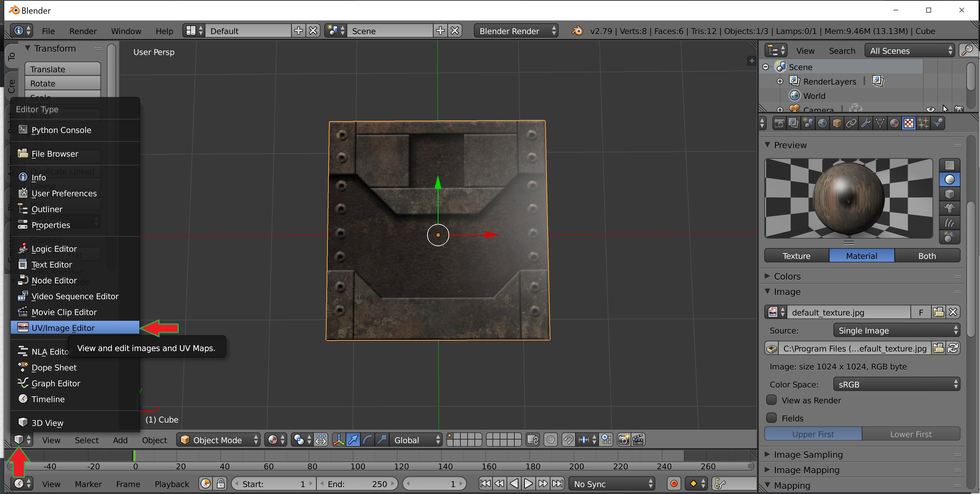Open the Scene properties tab
Viewport: 980px width, 494px height.
pos(808,123)
